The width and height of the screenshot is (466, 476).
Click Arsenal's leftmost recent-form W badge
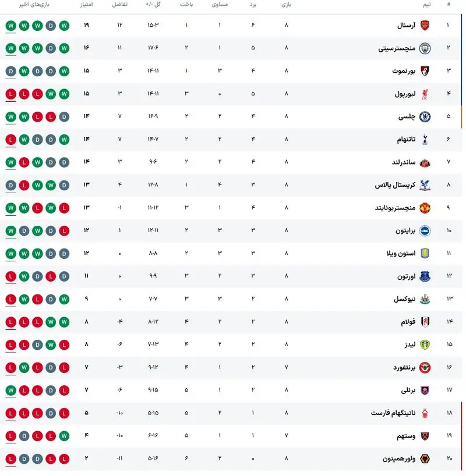point(10,26)
